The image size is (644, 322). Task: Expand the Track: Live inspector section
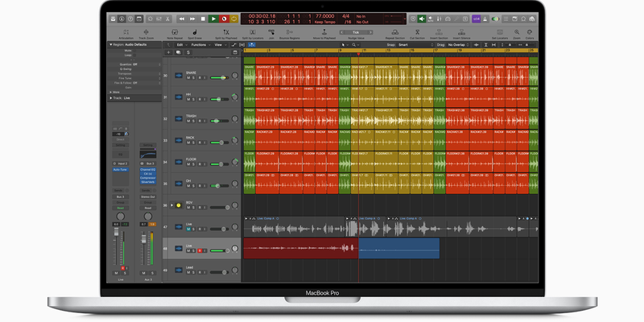[109, 97]
